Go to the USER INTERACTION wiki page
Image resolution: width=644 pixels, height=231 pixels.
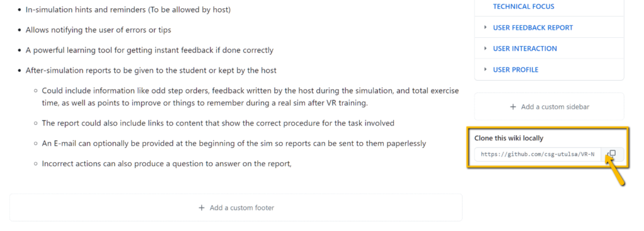(525, 48)
